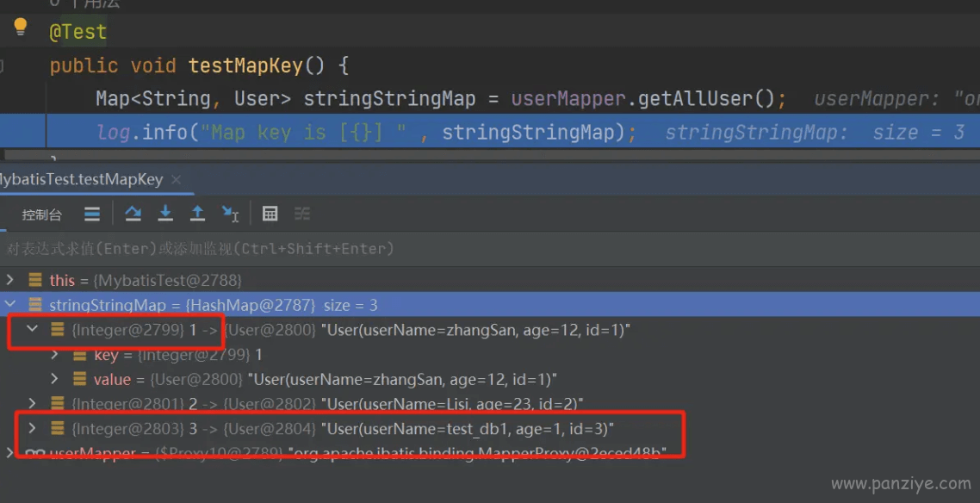Click the field icon beside 'key'

pos(79,355)
